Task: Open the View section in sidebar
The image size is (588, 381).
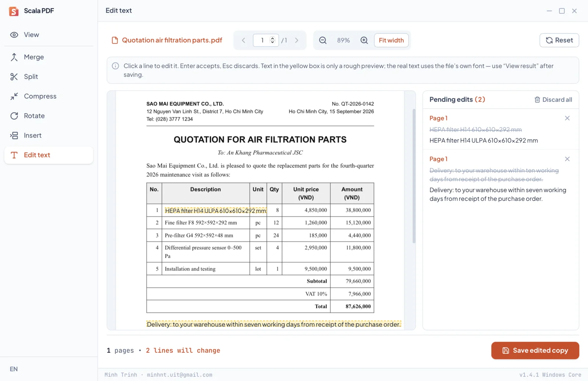Action: point(49,35)
